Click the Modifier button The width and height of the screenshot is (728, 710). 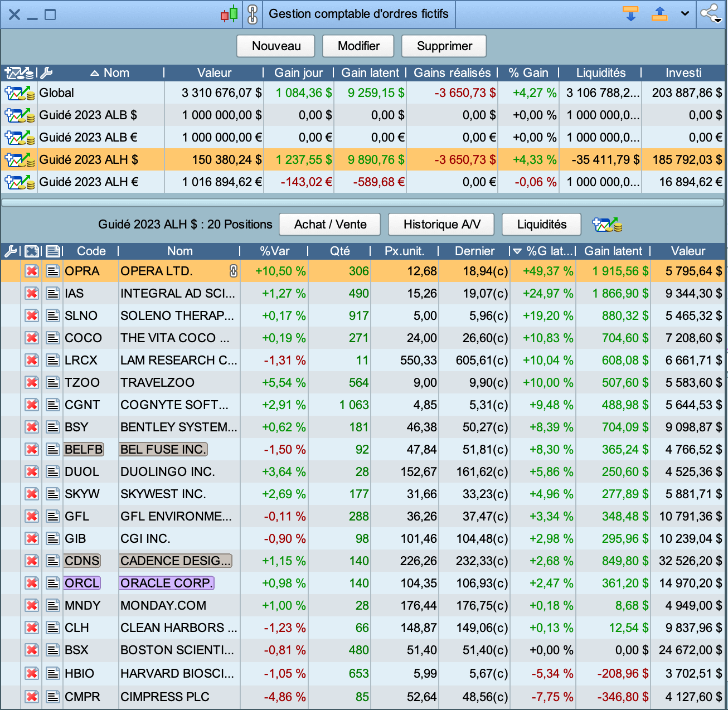(x=358, y=46)
